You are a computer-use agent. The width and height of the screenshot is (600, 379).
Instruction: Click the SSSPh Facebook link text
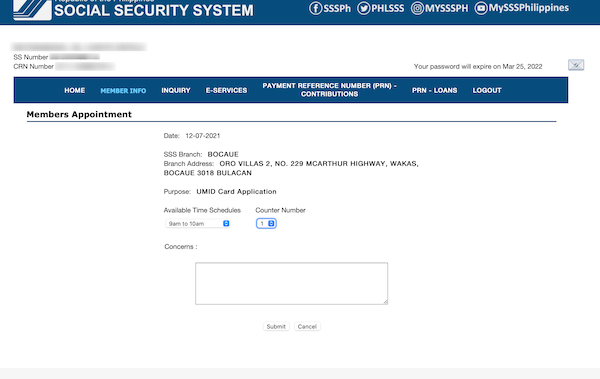[x=337, y=8]
